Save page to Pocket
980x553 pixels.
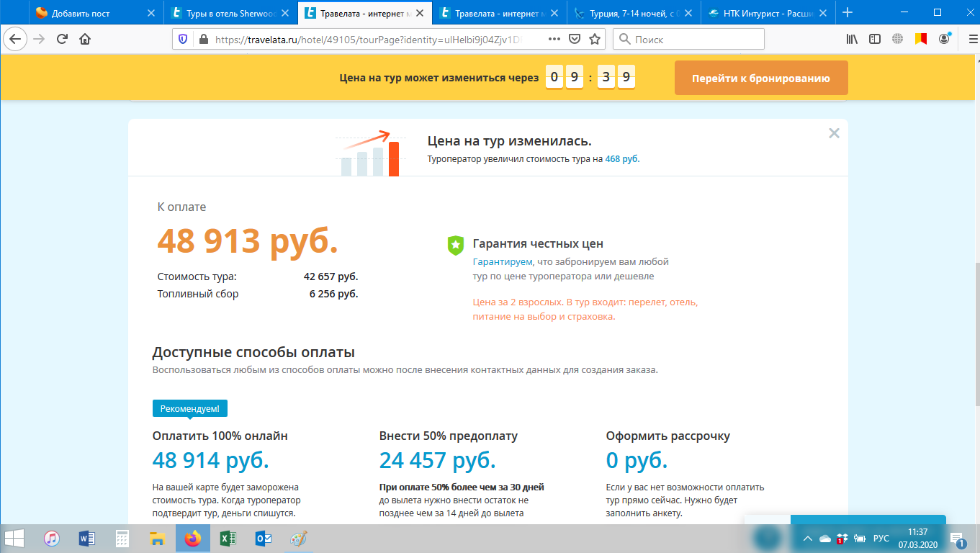575,39
